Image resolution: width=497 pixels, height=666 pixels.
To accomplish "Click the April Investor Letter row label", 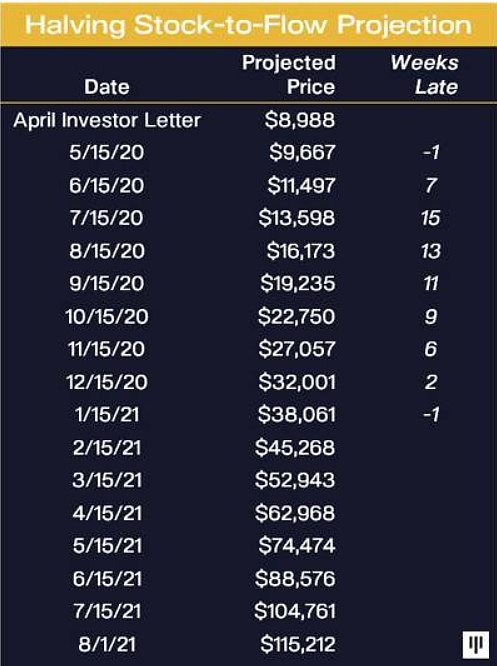I will coord(107,120).
